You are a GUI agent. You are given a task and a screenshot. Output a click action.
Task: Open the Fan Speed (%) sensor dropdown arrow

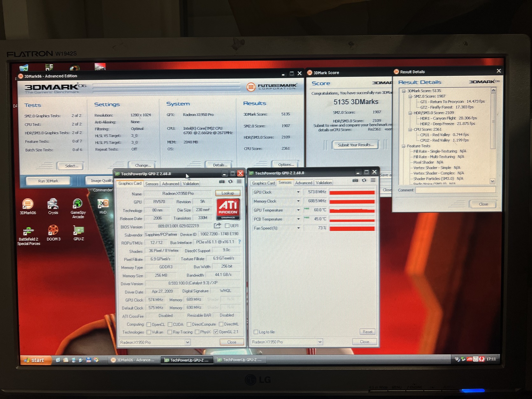pos(298,228)
